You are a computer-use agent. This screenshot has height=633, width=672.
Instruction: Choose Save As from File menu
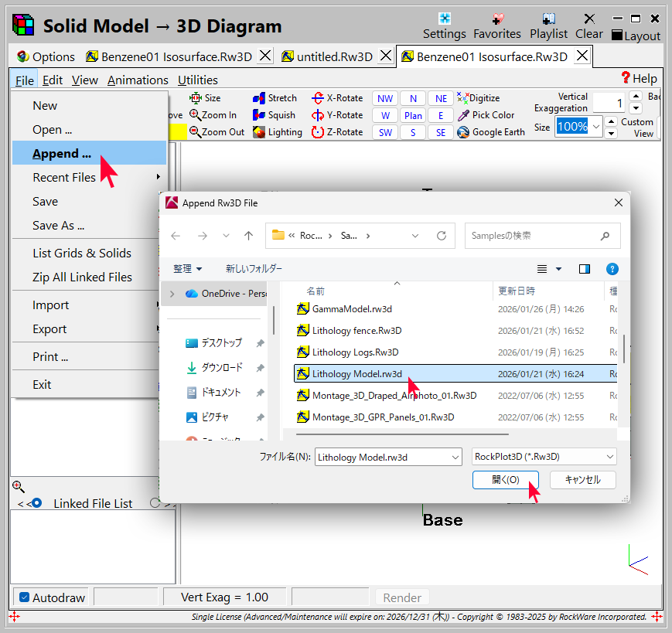[x=58, y=226]
